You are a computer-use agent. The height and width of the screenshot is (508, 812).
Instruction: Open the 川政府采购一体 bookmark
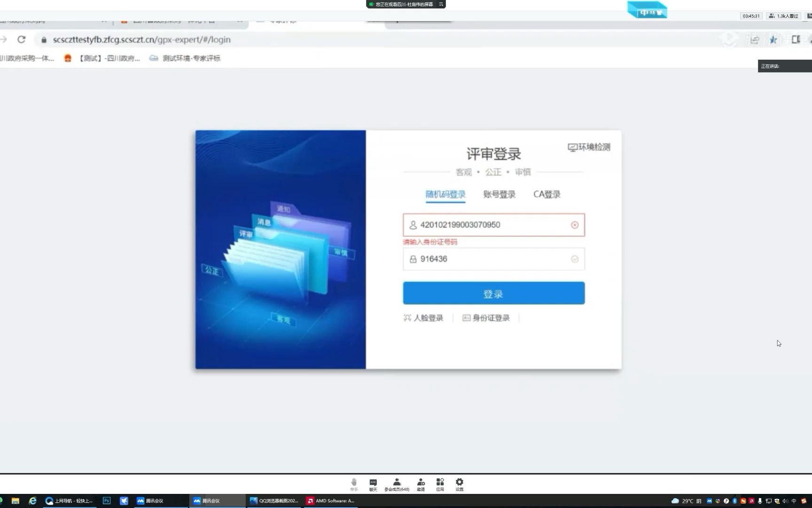click(27, 58)
